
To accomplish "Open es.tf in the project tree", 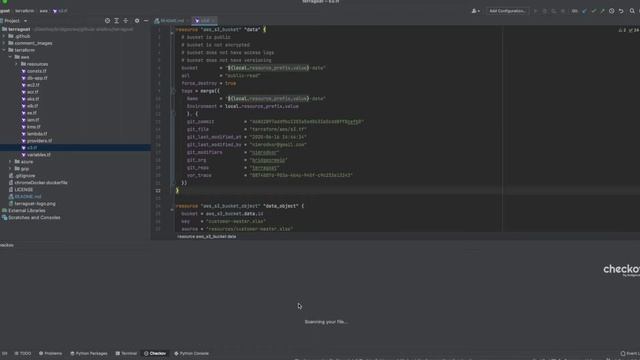I will 32,113.
